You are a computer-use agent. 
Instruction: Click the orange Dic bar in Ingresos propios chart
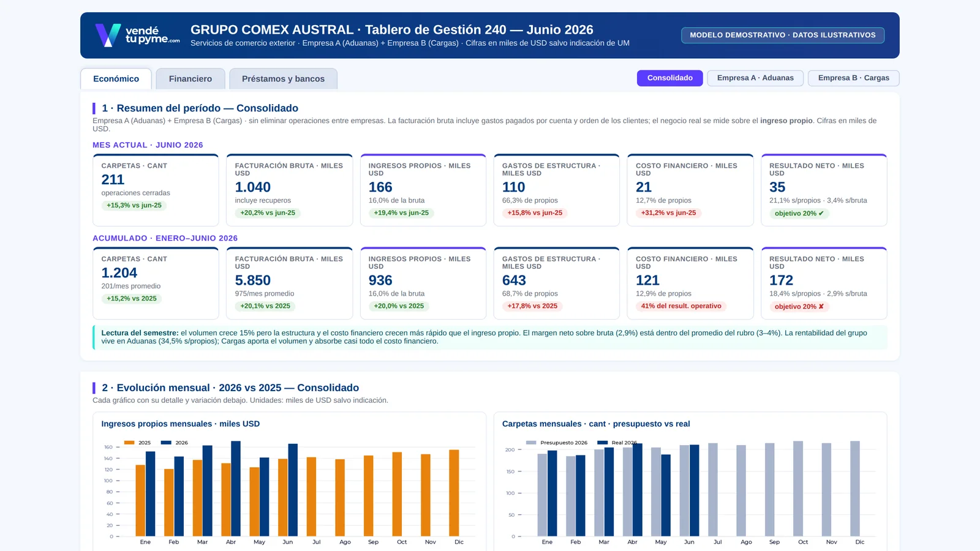[x=454, y=493]
